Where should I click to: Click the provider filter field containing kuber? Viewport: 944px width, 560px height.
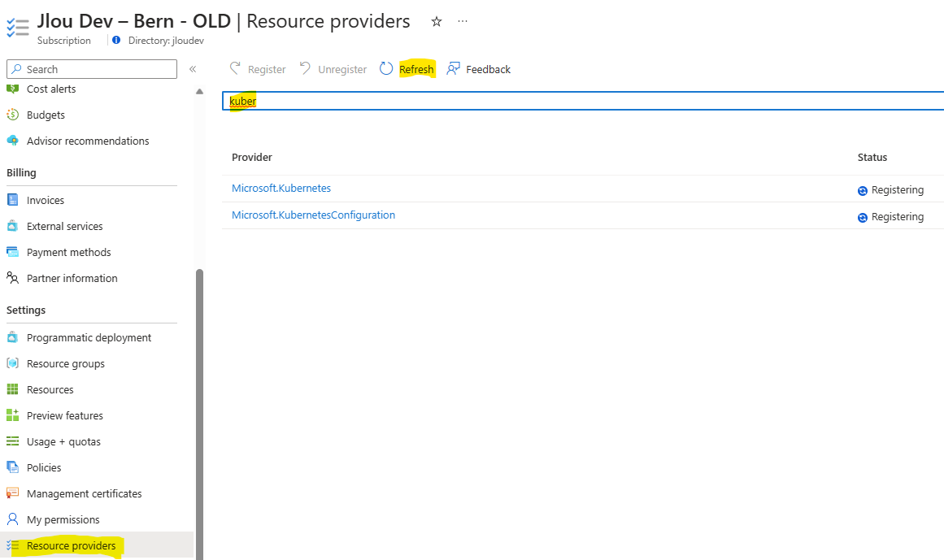tap(583, 101)
